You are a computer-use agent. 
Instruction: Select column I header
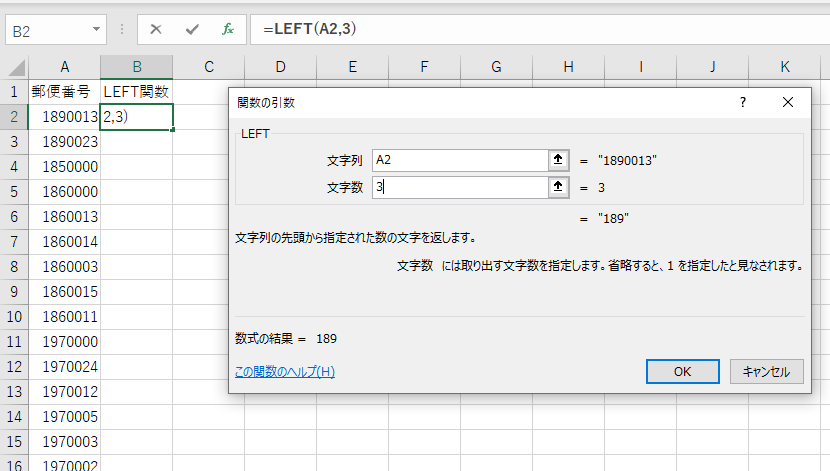(x=640, y=67)
